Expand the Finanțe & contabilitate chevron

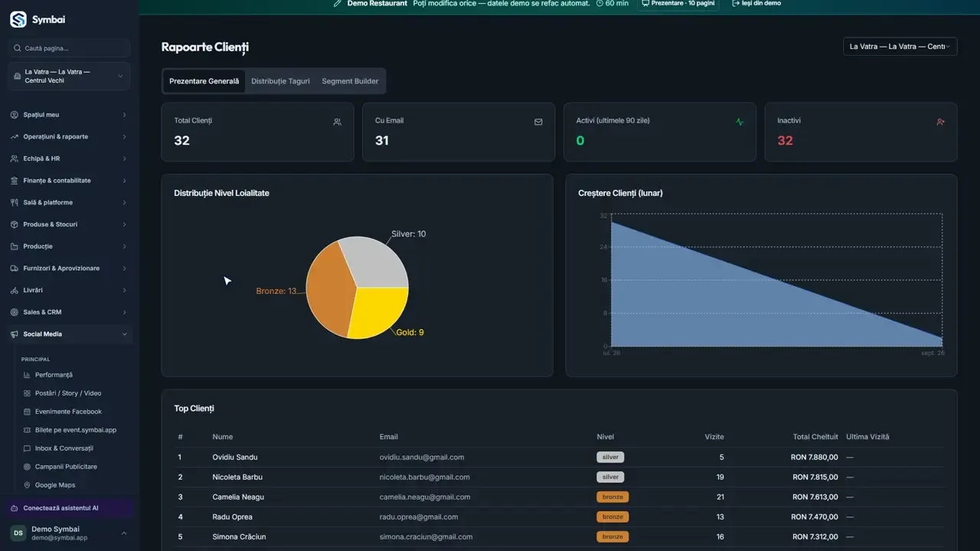124,181
